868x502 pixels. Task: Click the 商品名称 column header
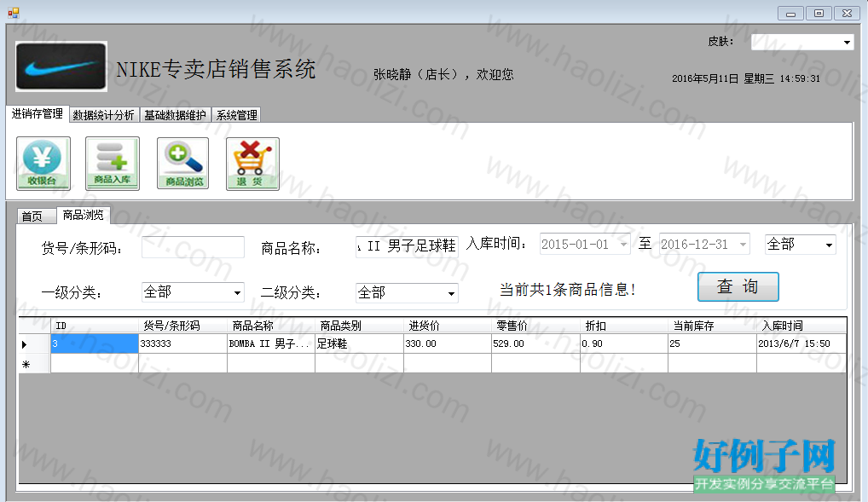271,326
